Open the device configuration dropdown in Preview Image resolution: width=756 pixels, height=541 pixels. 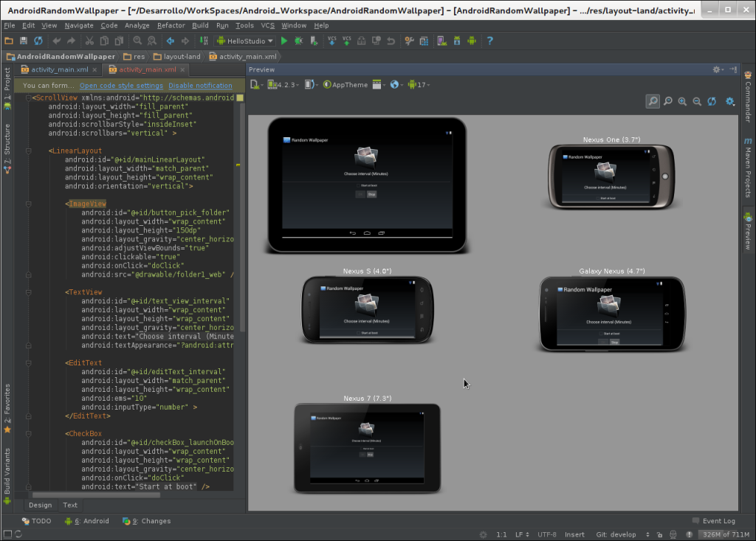[256, 85]
